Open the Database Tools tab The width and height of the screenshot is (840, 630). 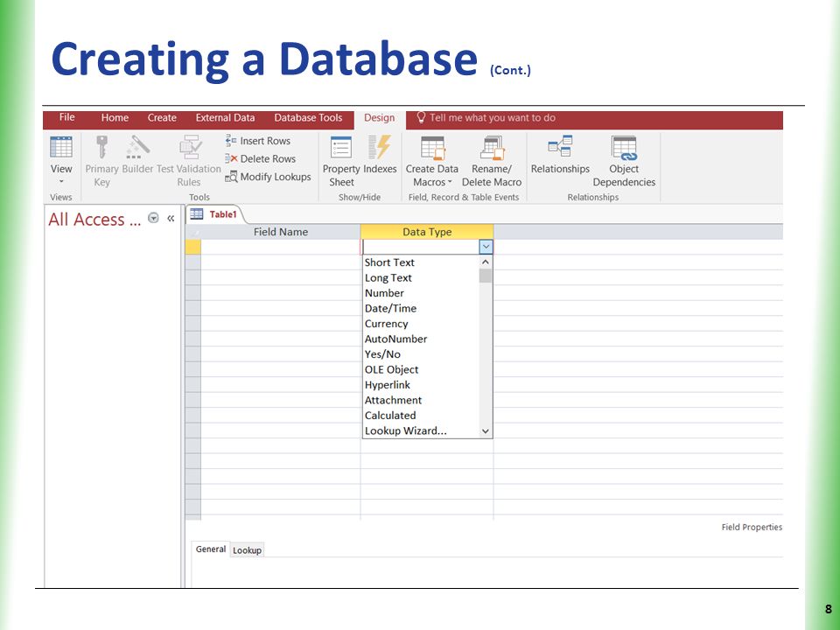pos(308,117)
